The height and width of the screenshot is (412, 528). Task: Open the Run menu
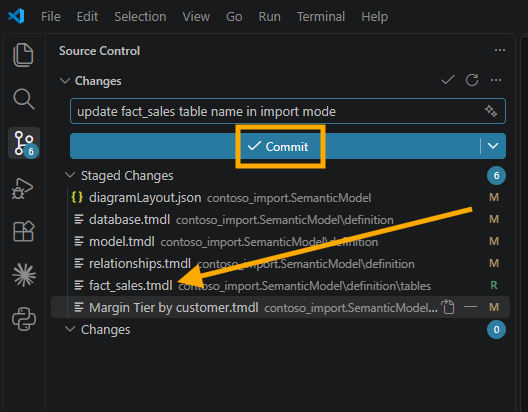tap(269, 16)
